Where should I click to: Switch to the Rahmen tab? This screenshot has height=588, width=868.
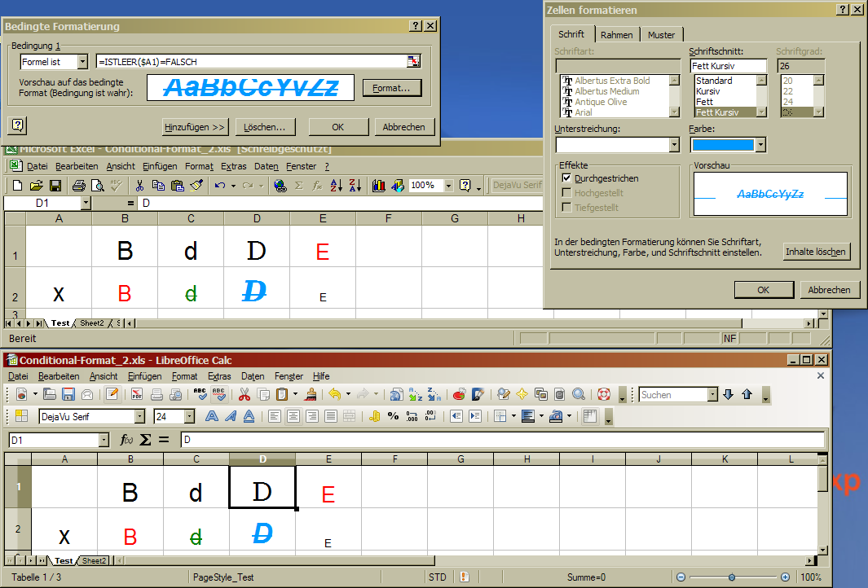point(616,35)
